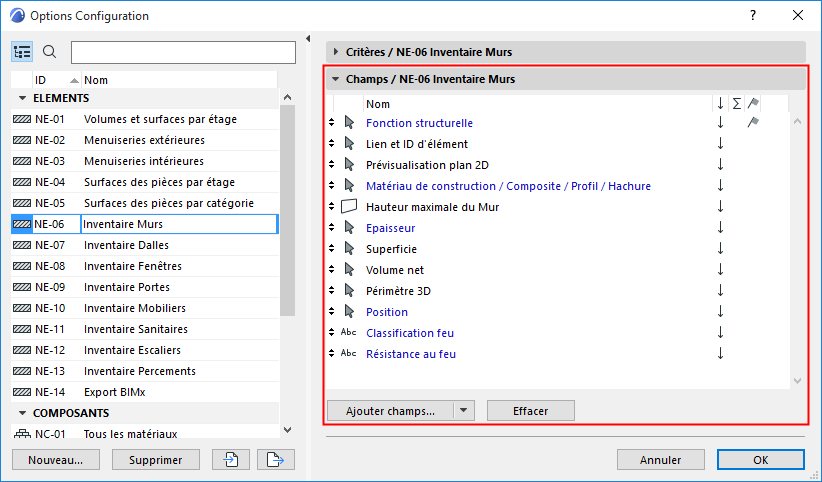
Task: Open the Ajouter champs dropdown arrow
Action: point(463,410)
